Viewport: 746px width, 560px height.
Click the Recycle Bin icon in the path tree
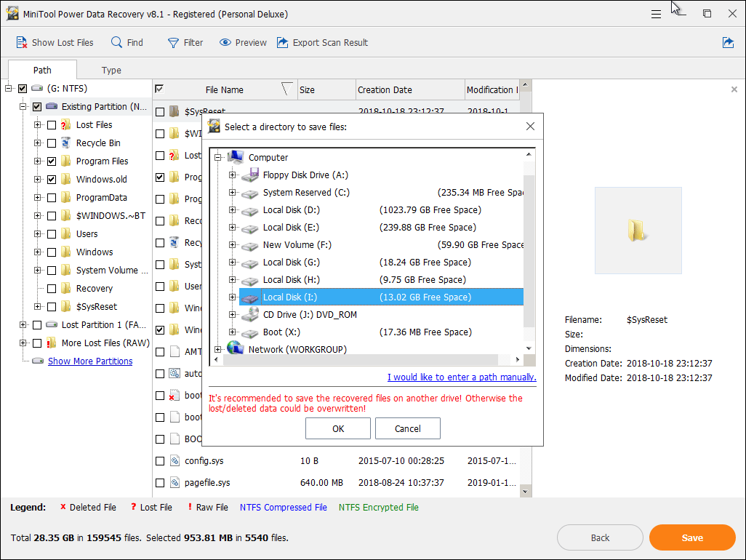[x=66, y=143]
